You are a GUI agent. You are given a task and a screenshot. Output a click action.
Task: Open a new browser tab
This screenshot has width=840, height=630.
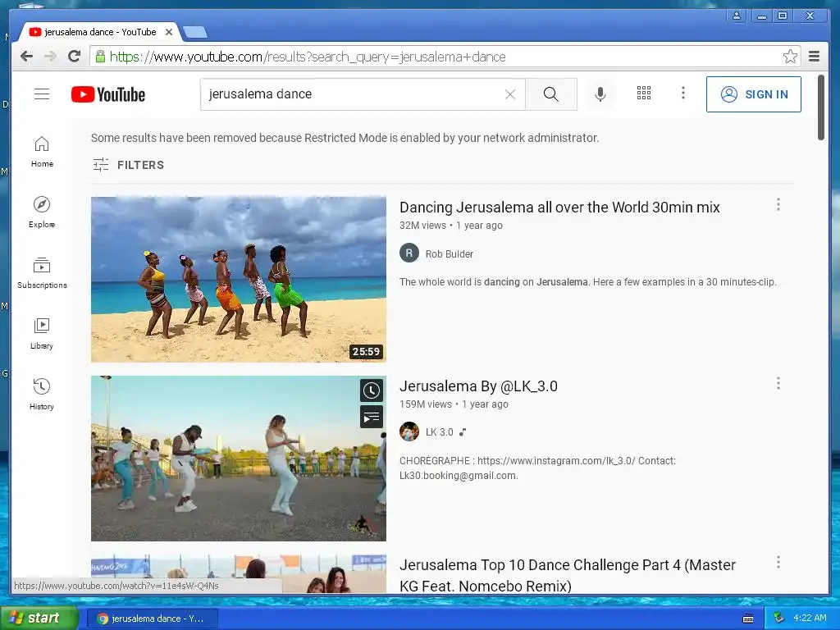coord(195,33)
